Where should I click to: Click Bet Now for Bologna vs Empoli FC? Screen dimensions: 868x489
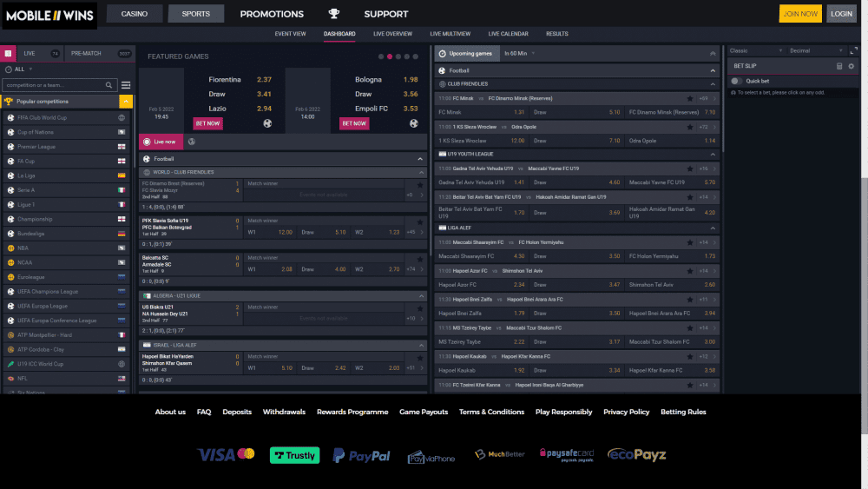pyautogui.click(x=354, y=123)
